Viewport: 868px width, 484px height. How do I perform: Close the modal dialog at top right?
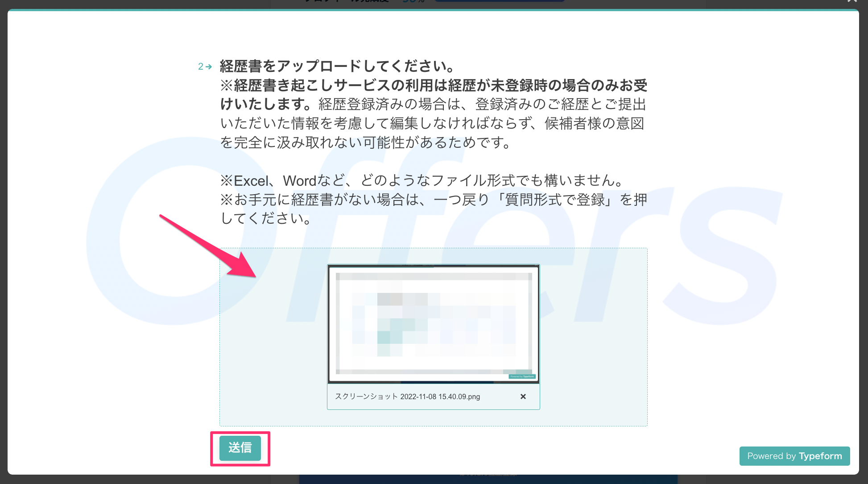coord(852,2)
